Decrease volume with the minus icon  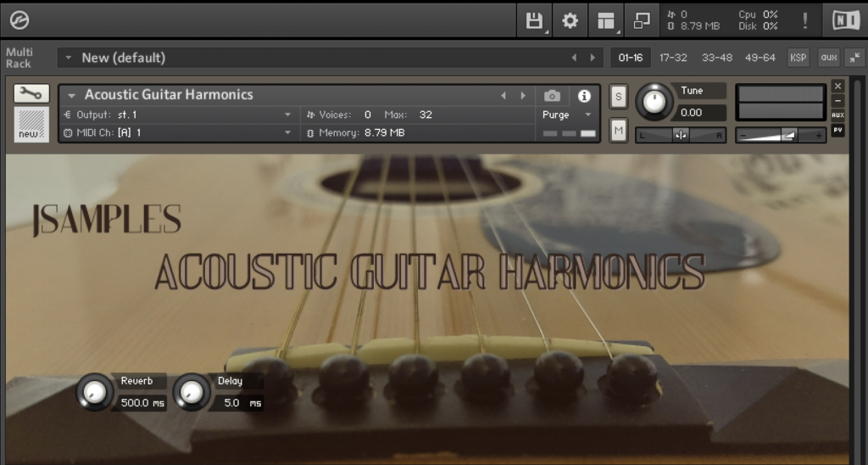743,135
